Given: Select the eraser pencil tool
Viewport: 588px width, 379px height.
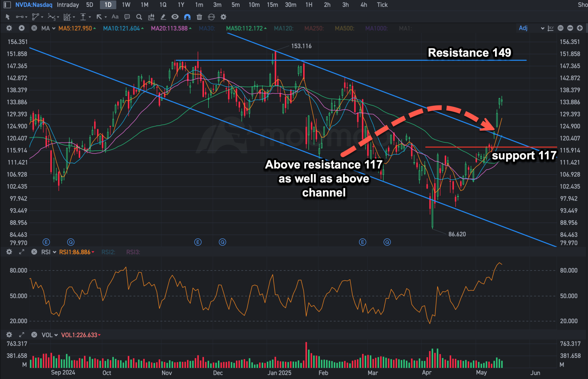Looking at the screenshot, I should pyautogui.click(x=163, y=17).
